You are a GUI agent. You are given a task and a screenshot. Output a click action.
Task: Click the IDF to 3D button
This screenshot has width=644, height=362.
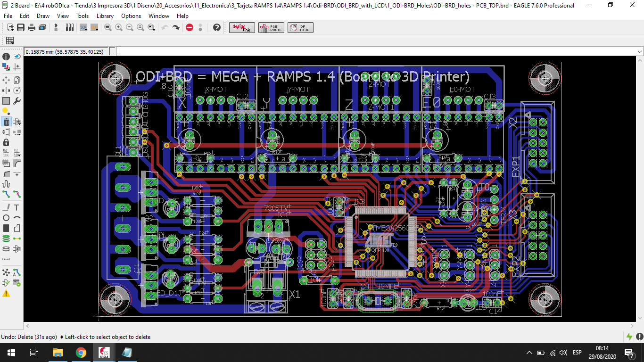click(300, 28)
